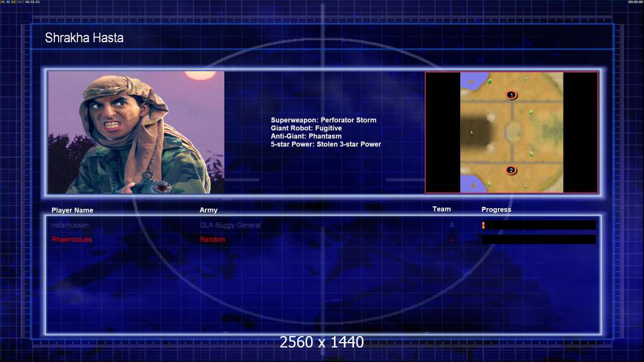
Task: Click the desert map preview thumbnail
Action: click(x=511, y=132)
